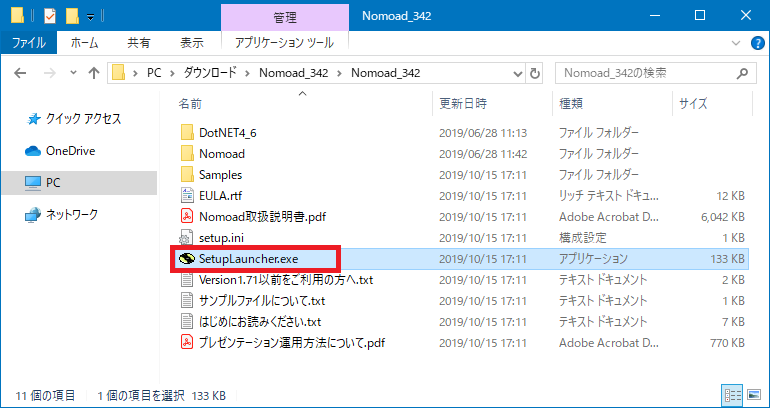The height and width of the screenshot is (408, 770).
Task: Select クイック アクセス in navigation pane
Action: click(x=83, y=119)
